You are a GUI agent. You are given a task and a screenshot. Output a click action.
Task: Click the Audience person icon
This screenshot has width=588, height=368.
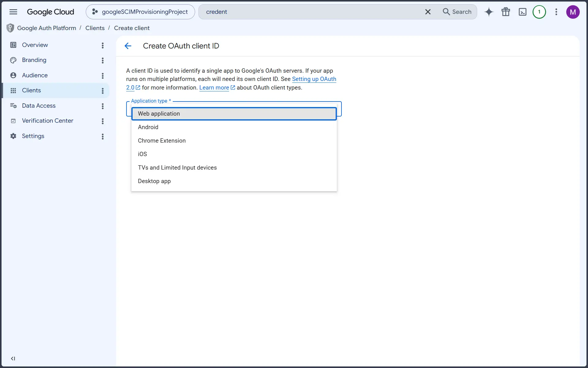[x=13, y=75]
